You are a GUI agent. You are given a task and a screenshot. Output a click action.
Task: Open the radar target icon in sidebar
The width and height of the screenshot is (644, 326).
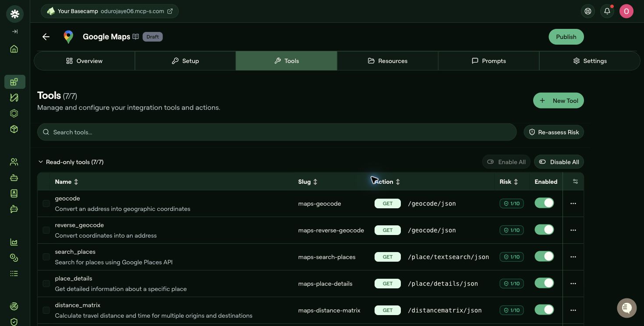tap(14, 306)
